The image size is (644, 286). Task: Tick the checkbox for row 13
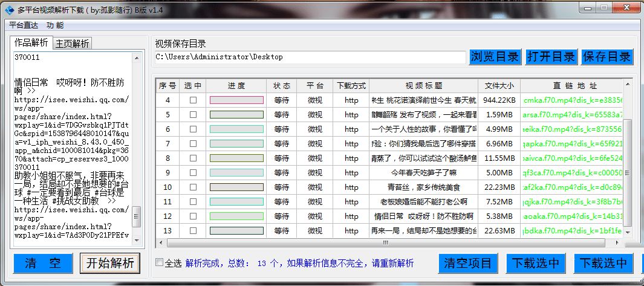pos(193,230)
